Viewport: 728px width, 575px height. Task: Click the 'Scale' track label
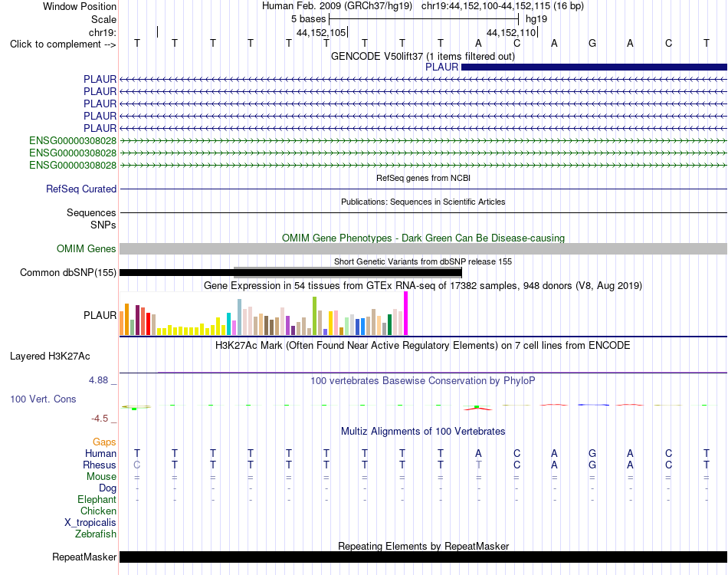103,19
